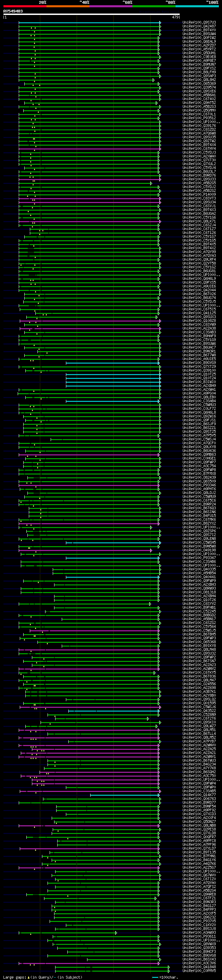Screen dimensions: 222x980
Task: Select the UniRef100_Q39100 label
Action: click(199, 371)
